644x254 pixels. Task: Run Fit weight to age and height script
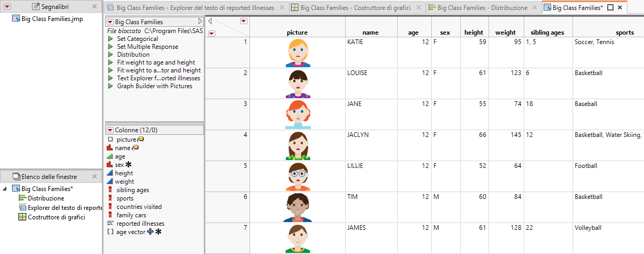pyautogui.click(x=110, y=62)
